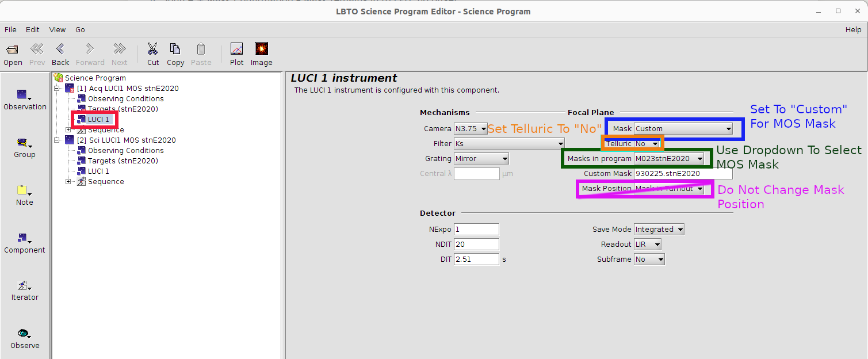Click the Back arrow toolbar icon
Viewport: 868px width, 359px height.
60,49
